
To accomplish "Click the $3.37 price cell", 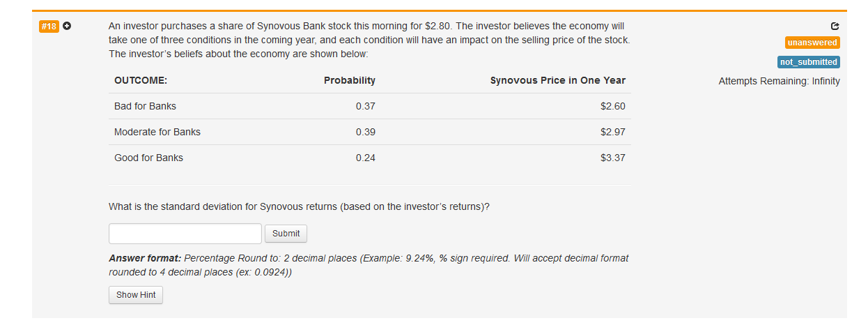I will click(x=613, y=158).
